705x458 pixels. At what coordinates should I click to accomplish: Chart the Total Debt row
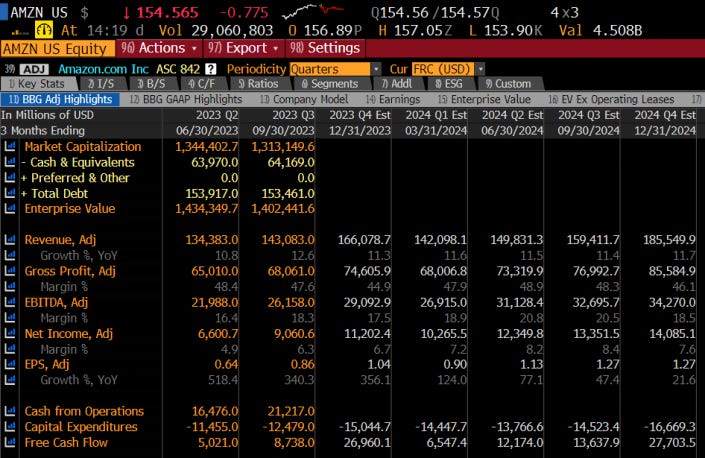pyautogui.click(x=9, y=193)
